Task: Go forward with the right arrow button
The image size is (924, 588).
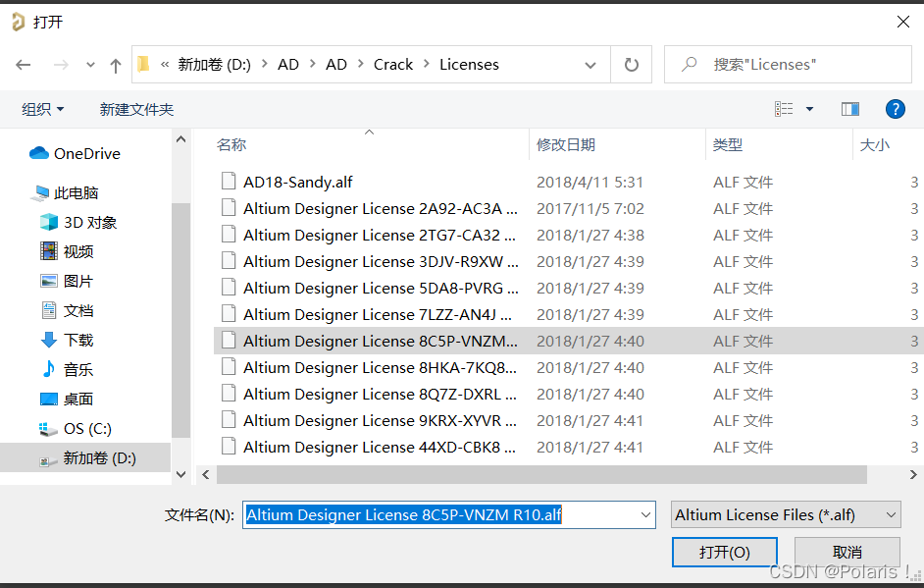Action: (61, 64)
